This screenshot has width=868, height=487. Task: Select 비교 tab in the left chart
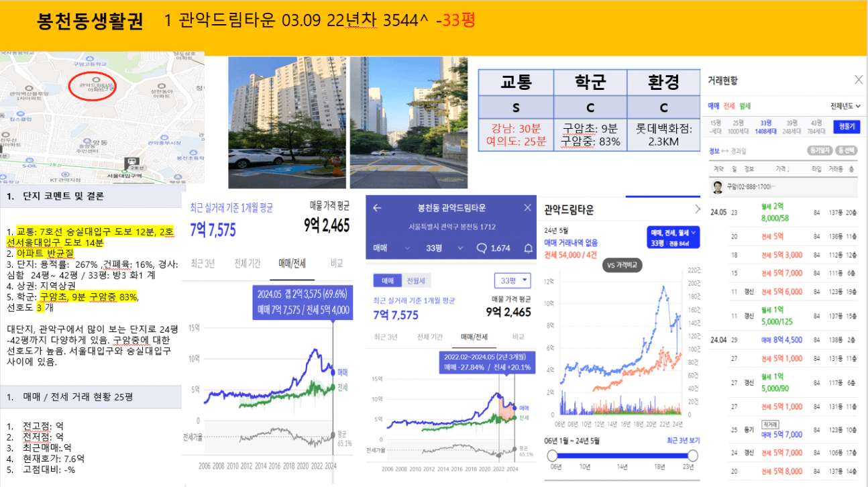(x=337, y=263)
